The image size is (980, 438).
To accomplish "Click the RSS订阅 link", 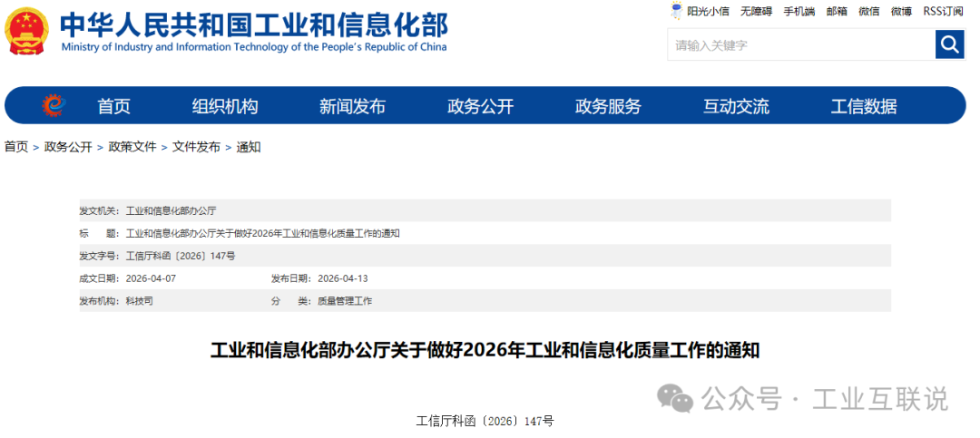I will coord(943,11).
